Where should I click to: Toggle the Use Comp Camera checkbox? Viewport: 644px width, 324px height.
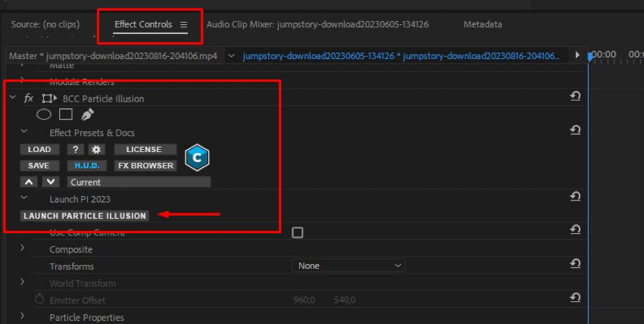pos(297,233)
